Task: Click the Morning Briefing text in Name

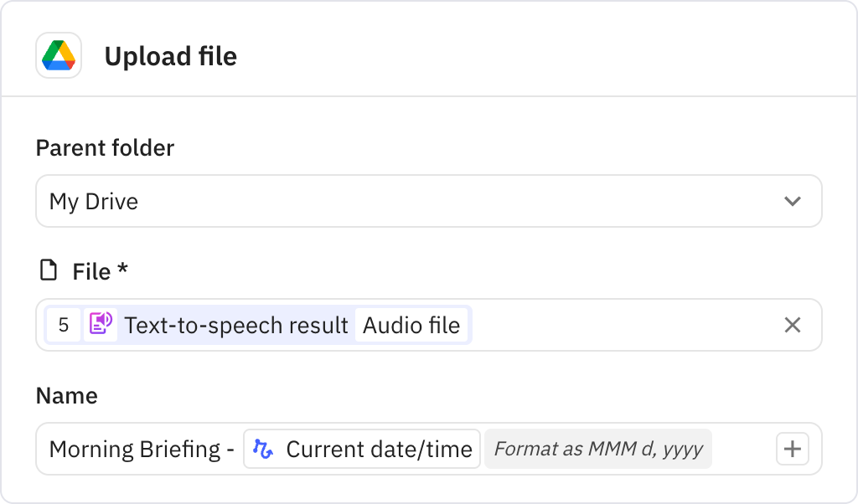Action: [141, 450]
